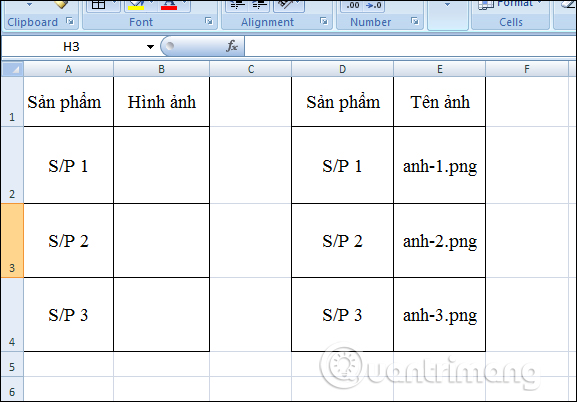Apply the yellow fill color

pos(136,4)
